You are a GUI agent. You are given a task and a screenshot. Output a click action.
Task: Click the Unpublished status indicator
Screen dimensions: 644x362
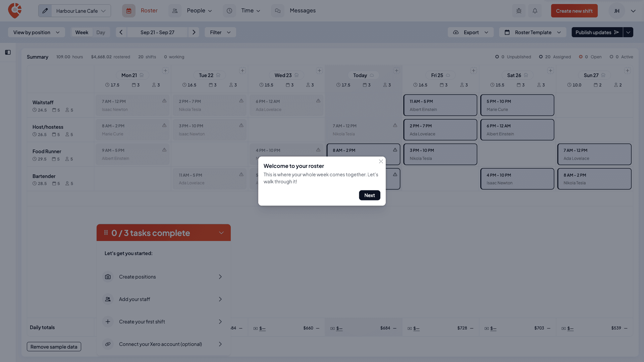click(513, 57)
